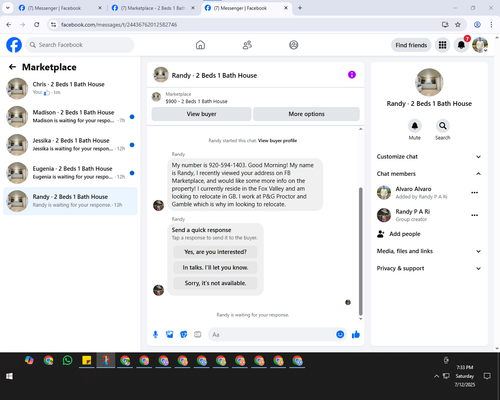
Task: Reload the page in browser
Action: point(37,25)
